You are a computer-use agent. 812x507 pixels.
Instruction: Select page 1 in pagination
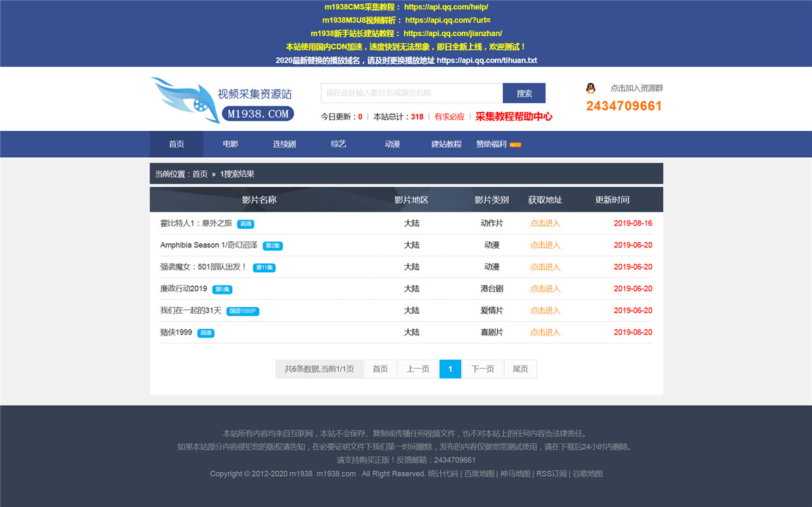450,369
